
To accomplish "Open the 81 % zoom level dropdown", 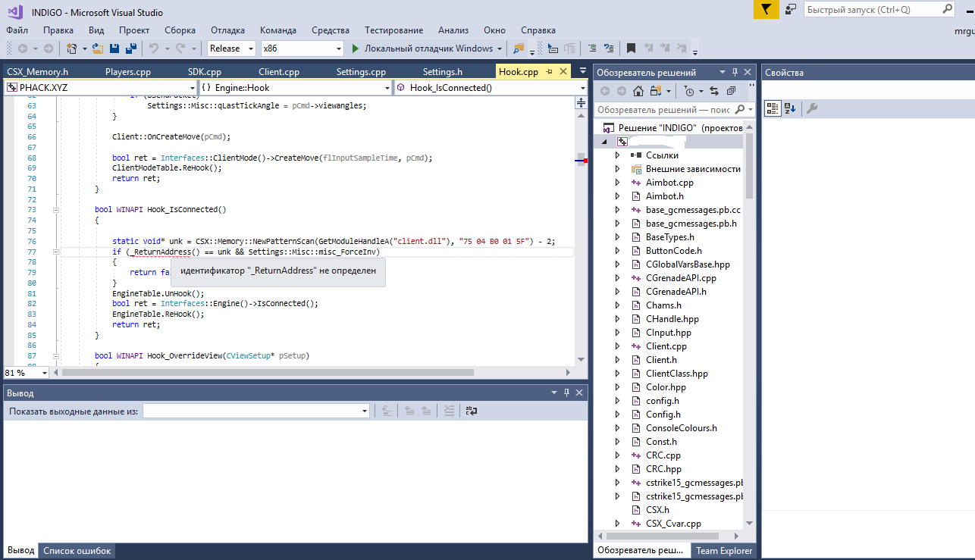I will pyautogui.click(x=45, y=373).
